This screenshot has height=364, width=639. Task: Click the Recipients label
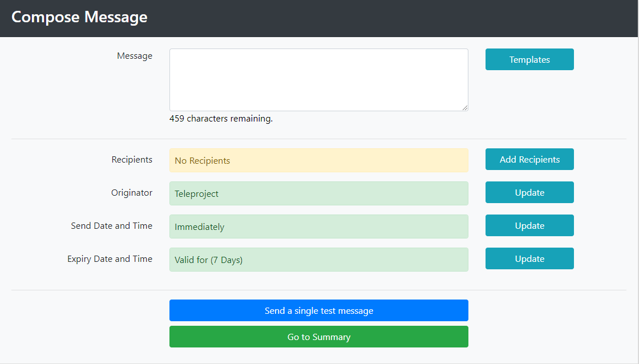132,159
